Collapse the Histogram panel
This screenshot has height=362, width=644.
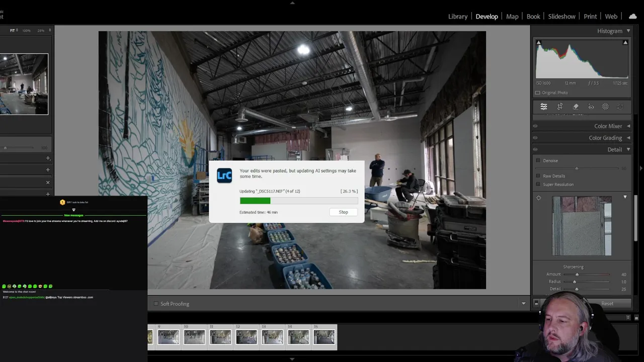pos(628,31)
